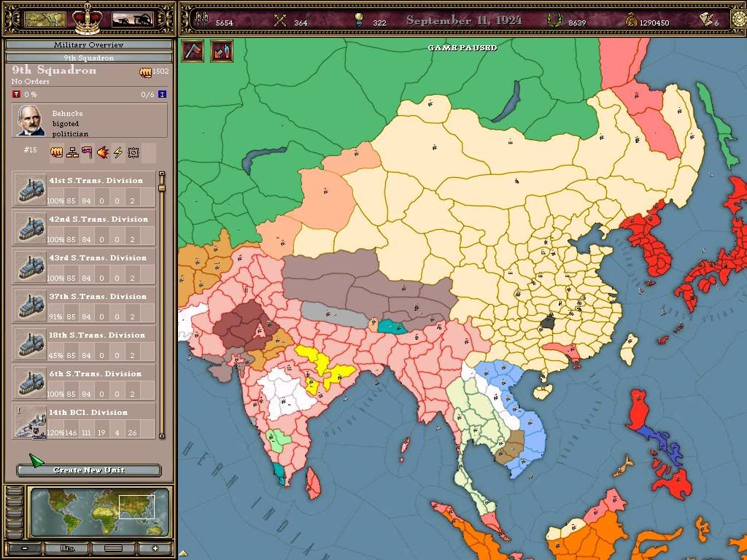The height and width of the screenshot is (560, 747).
Task: Click the clock icon at top right
Action: click(740, 20)
